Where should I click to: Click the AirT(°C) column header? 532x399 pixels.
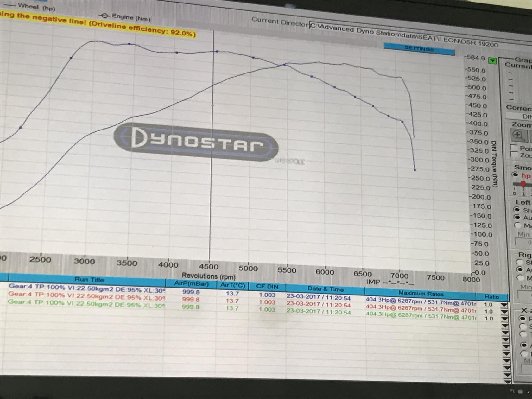click(233, 285)
